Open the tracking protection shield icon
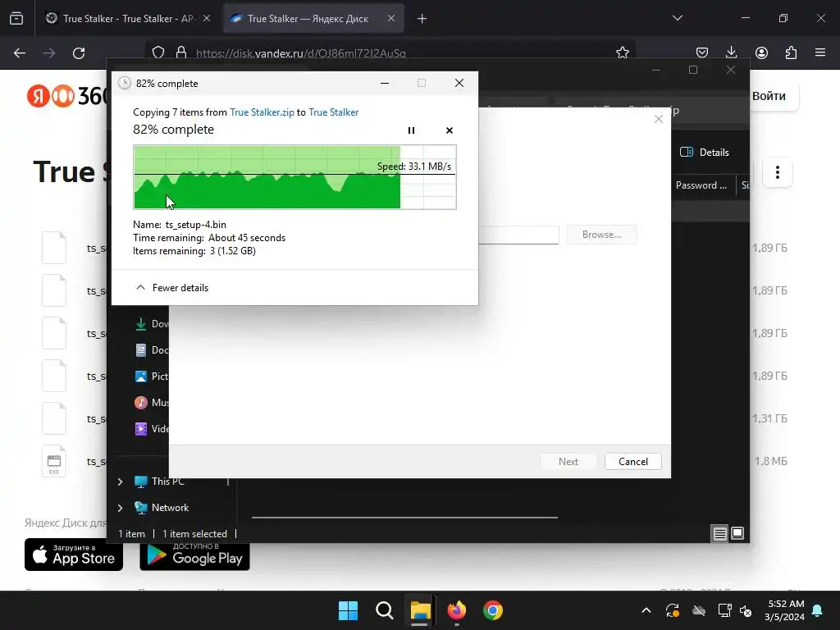Viewport: 840px width, 630px height. [158, 52]
